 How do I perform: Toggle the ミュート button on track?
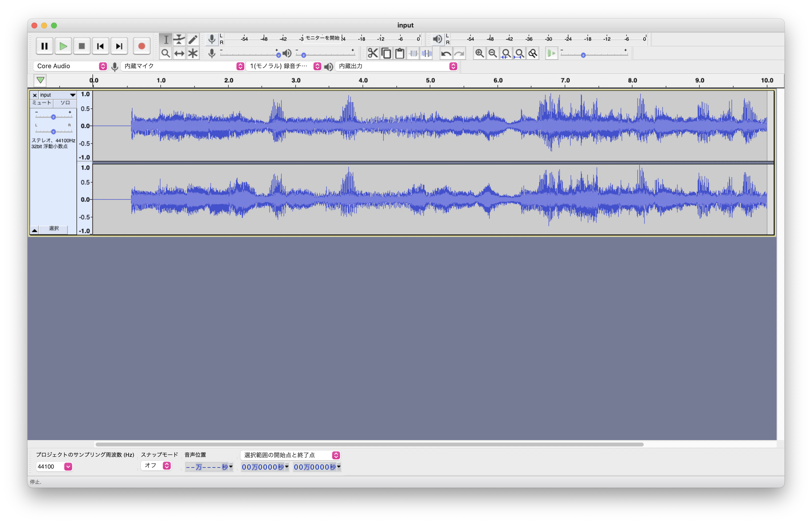click(x=41, y=103)
